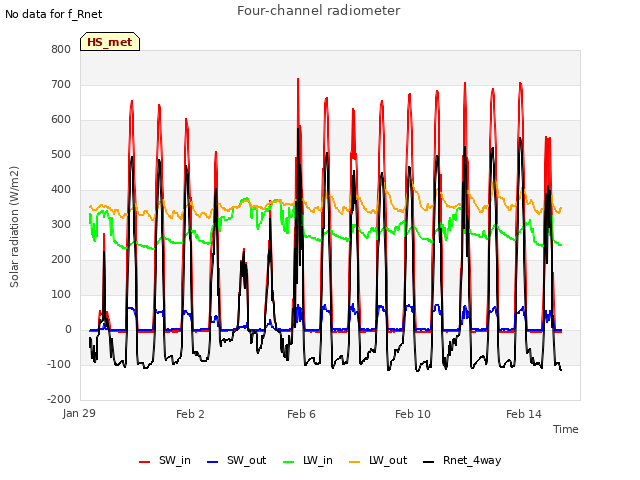Click the 500 y-axis label
Viewport: 640px width, 480px height.
pyautogui.click(x=61, y=155)
